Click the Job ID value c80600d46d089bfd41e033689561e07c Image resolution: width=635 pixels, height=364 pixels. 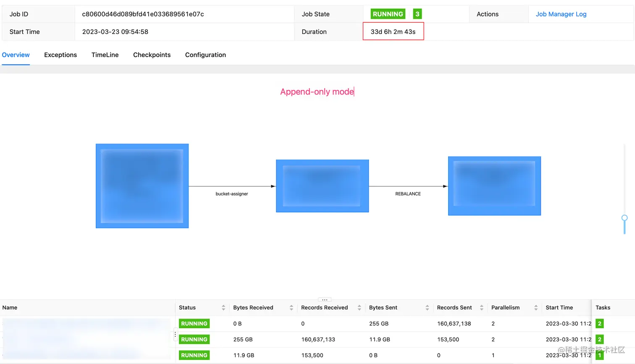point(143,14)
